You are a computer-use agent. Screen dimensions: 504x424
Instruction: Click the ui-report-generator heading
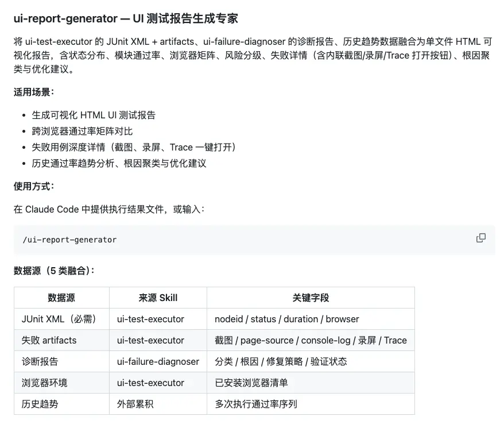pos(126,18)
